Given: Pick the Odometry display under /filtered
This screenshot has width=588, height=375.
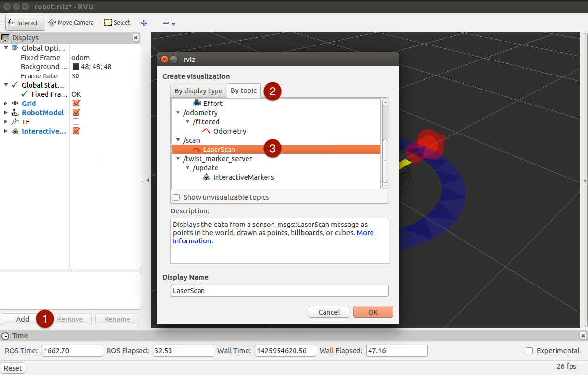Looking at the screenshot, I should [229, 131].
